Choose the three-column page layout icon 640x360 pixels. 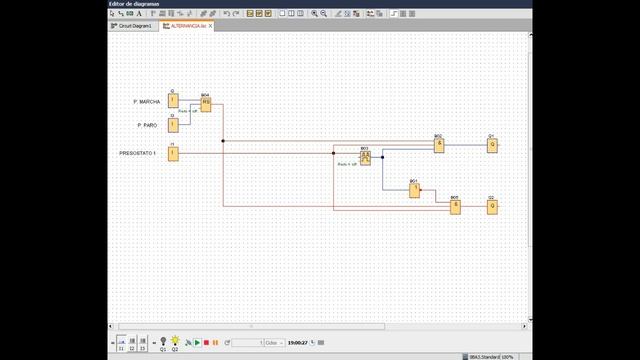[x=300, y=13]
